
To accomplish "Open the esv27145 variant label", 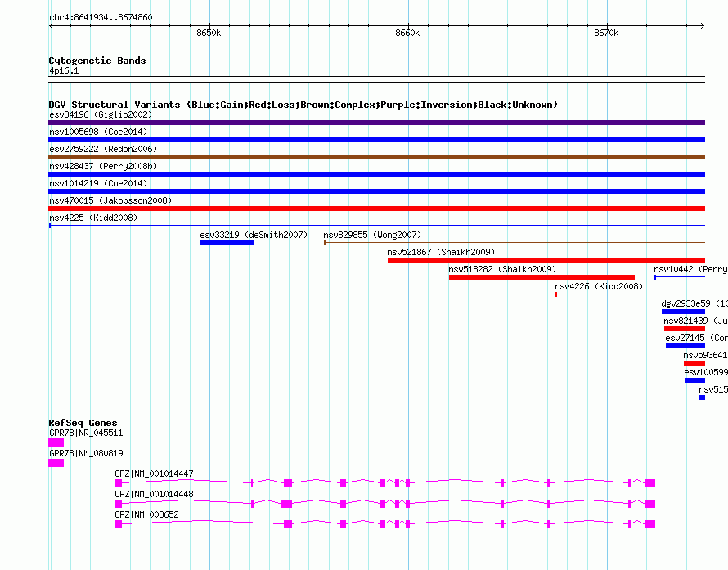I will (696, 338).
